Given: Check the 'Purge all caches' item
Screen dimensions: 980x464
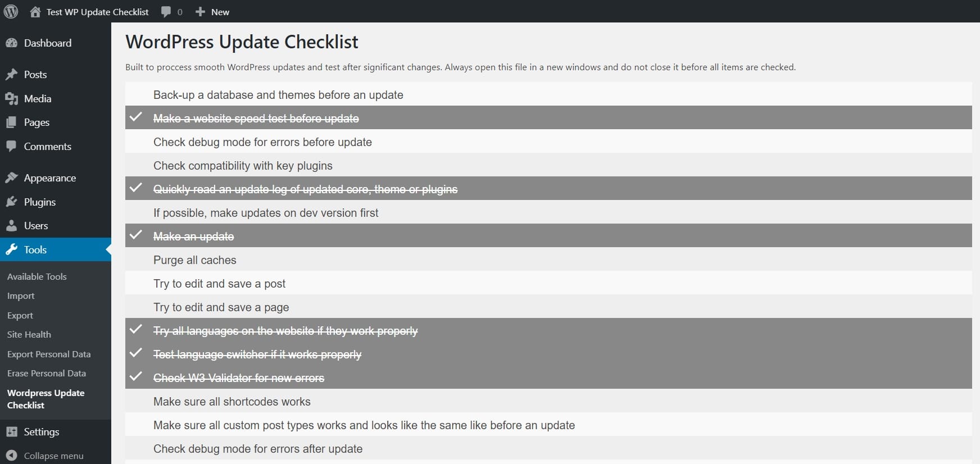Looking at the screenshot, I should click(x=548, y=260).
